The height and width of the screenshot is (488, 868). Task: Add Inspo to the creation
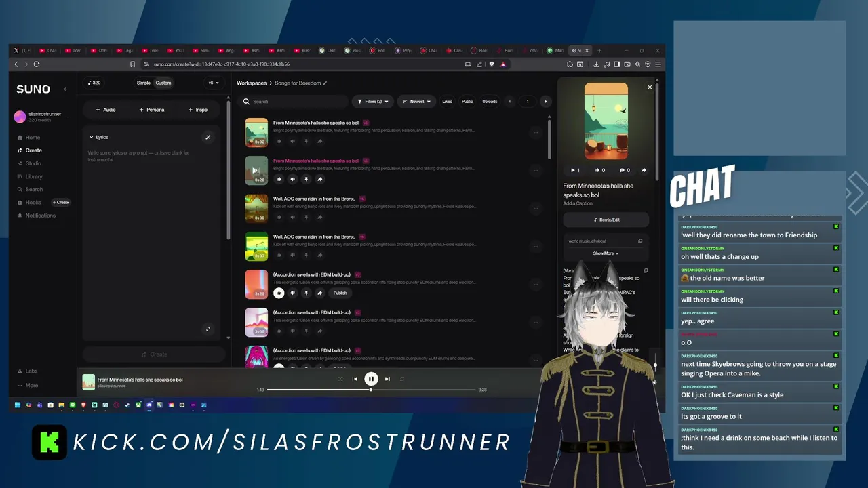coord(198,110)
